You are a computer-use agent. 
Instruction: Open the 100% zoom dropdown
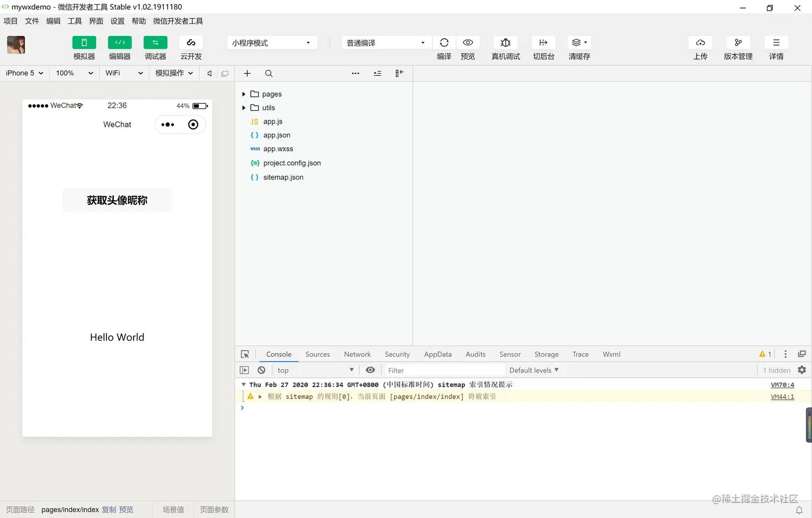pos(75,73)
